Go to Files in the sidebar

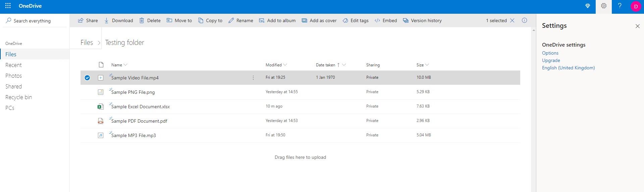35,54
